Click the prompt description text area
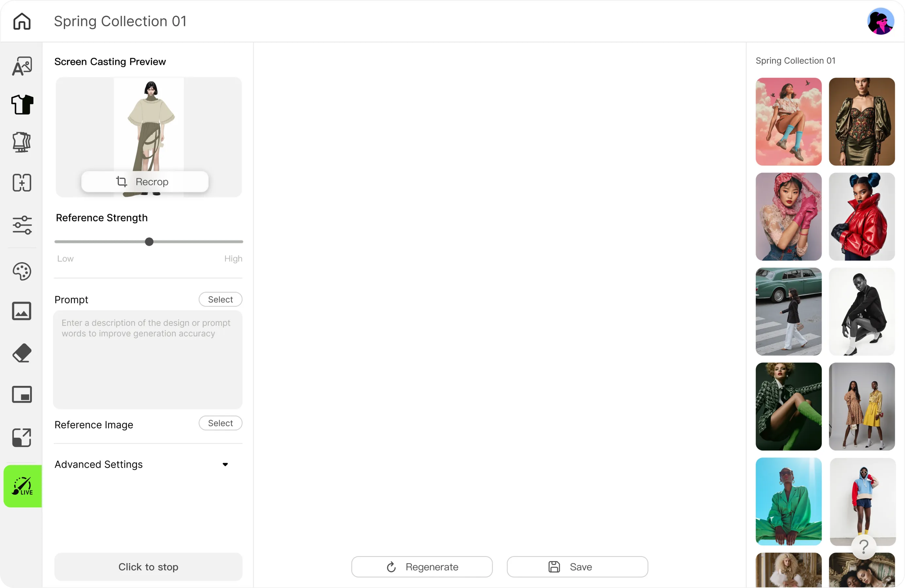 pos(148,360)
